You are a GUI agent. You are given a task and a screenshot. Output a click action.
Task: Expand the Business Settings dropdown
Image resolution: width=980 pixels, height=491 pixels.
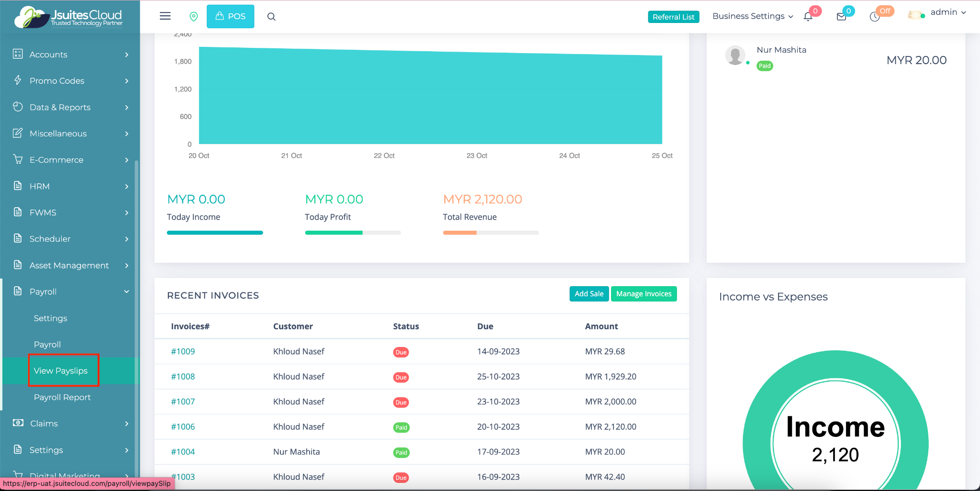(x=752, y=16)
